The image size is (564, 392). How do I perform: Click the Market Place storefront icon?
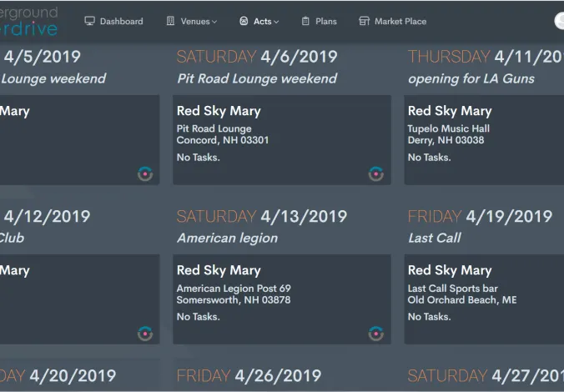pos(364,21)
